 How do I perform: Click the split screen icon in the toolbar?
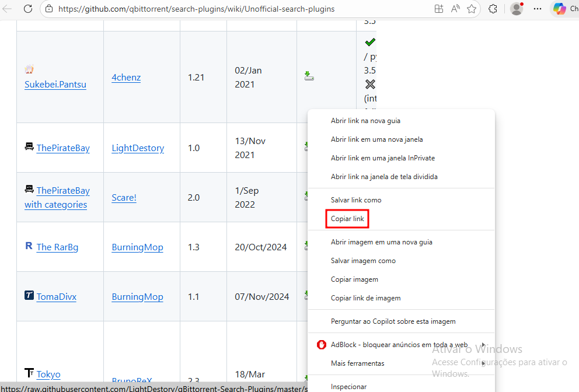pos(438,9)
